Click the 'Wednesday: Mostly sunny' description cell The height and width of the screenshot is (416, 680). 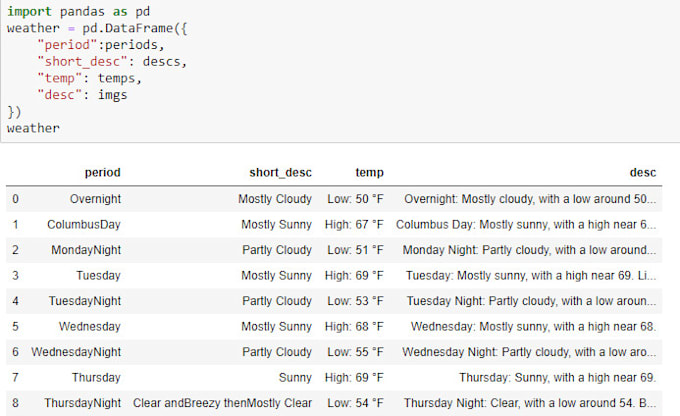[x=533, y=327]
